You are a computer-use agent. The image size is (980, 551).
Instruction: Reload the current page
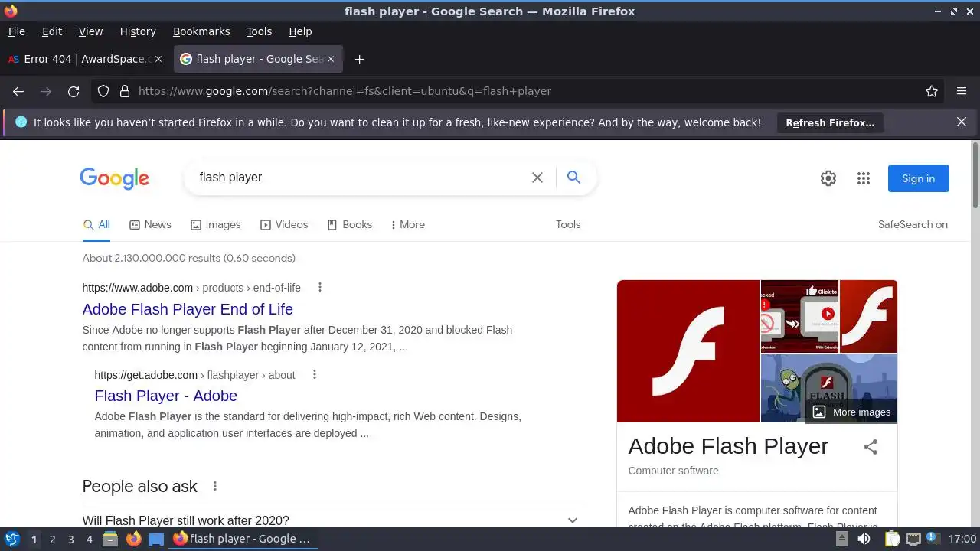(x=73, y=91)
